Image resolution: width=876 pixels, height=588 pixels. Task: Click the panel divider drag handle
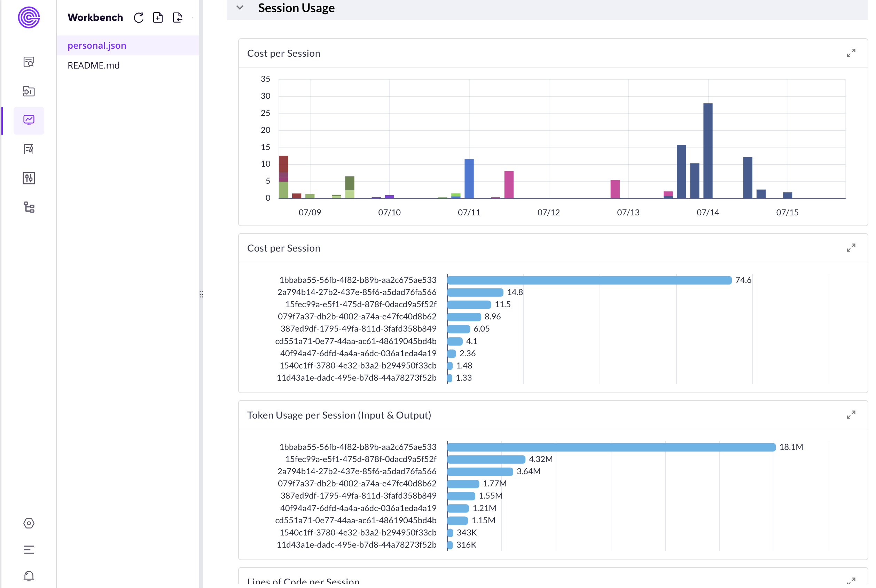point(202,294)
